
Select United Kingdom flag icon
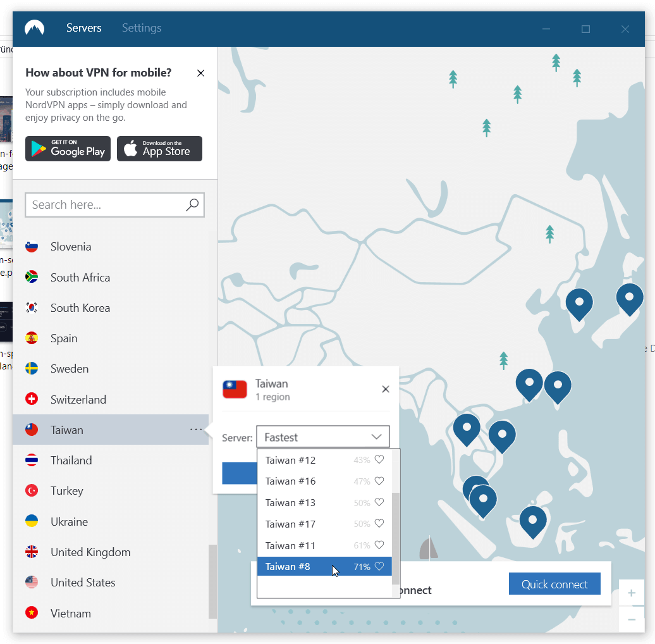click(x=32, y=552)
